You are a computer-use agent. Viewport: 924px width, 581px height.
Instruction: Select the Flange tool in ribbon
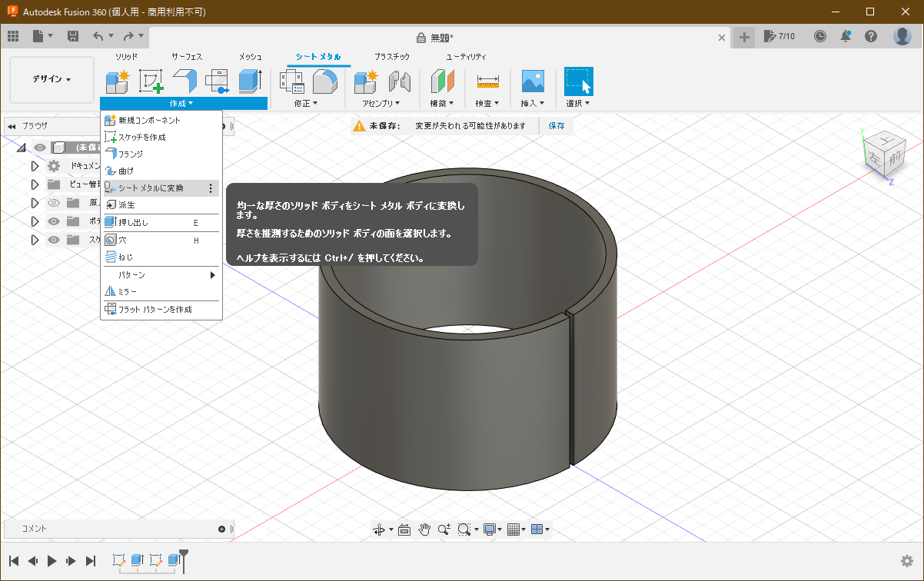pyautogui.click(x=184, y=81)
